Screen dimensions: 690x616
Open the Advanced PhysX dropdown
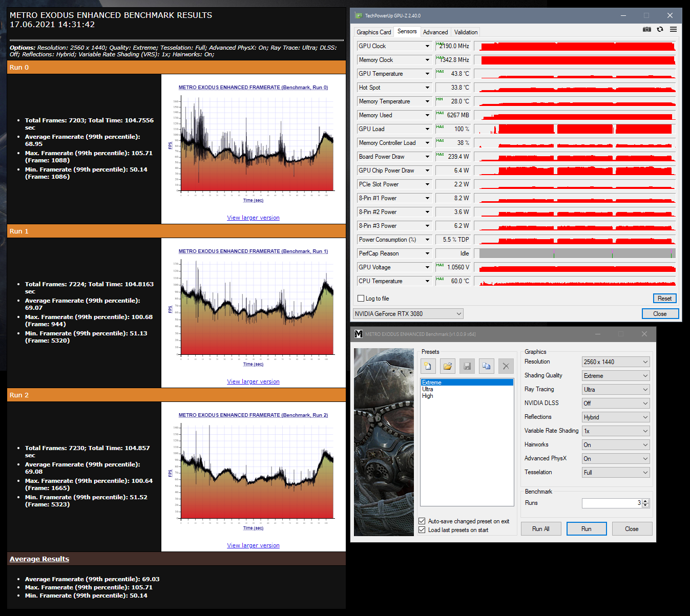point(616,459)
